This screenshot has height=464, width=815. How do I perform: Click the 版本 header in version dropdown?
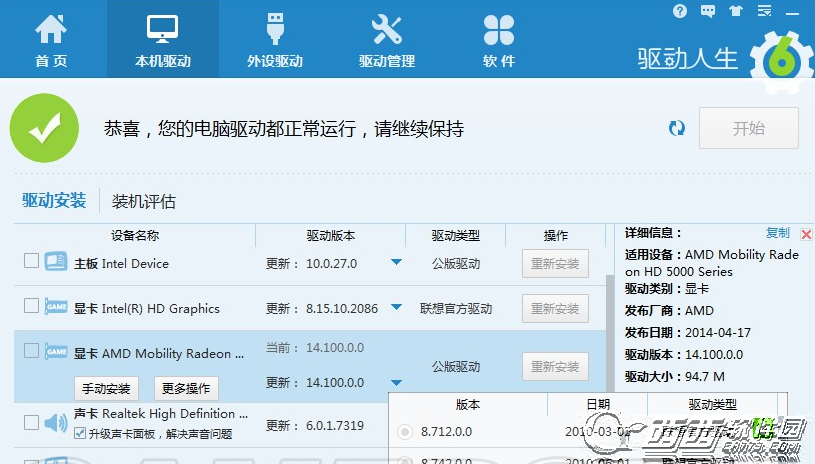pyautogui.click(x=468, y=404)
